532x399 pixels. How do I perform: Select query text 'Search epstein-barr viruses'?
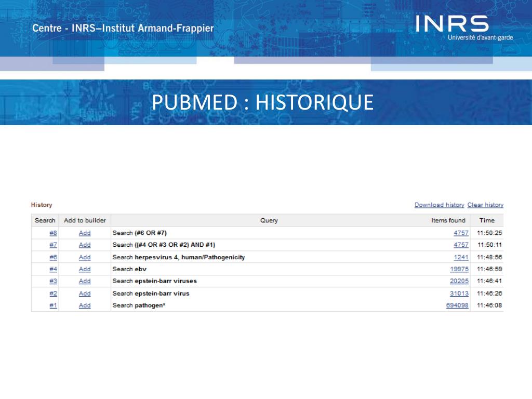(x=154, y=281)
